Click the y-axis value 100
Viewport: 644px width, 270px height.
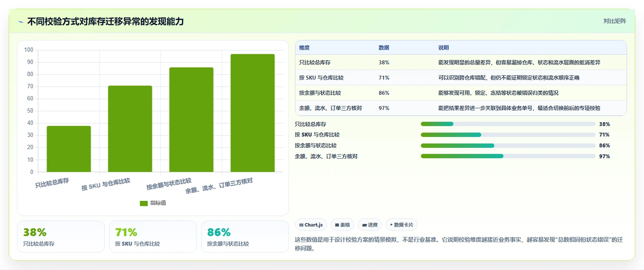point(29,50)
